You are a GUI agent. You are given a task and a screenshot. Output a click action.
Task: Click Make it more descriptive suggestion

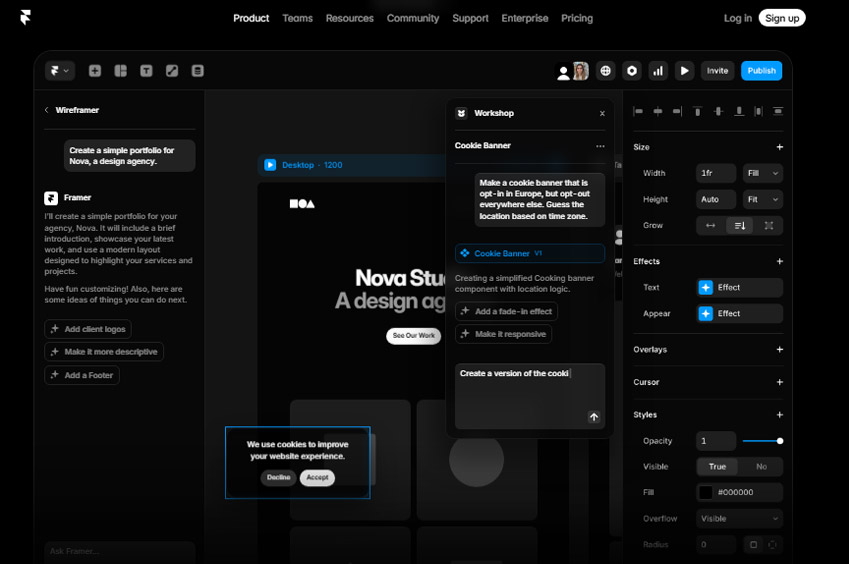point(104,352)
